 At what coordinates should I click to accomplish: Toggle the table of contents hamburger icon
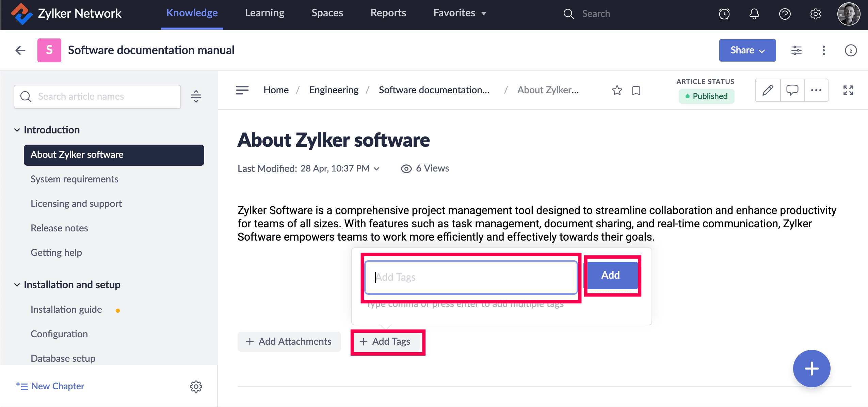242,90
